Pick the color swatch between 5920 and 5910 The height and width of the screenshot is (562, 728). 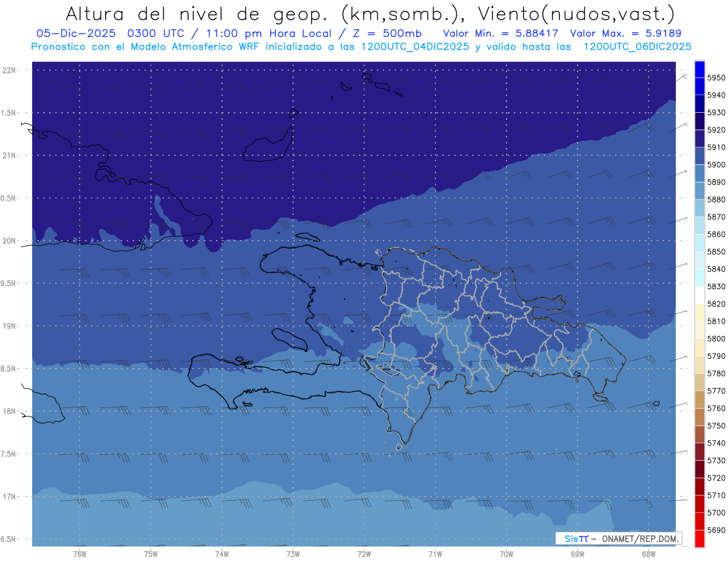[x=699, y=138]
